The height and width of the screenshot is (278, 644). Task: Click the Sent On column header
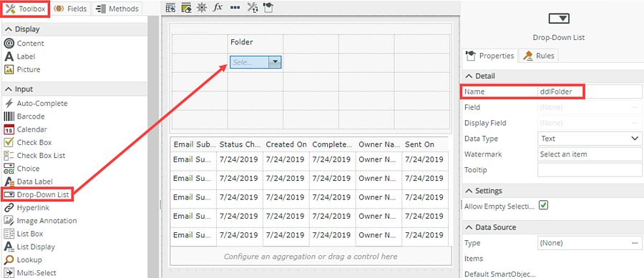point(425,145)
